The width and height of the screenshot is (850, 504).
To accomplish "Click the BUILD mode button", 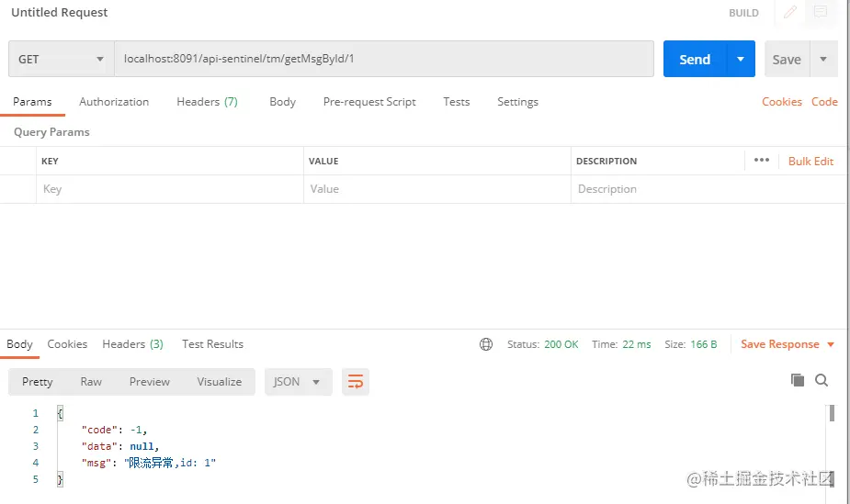I will (743, 13).
